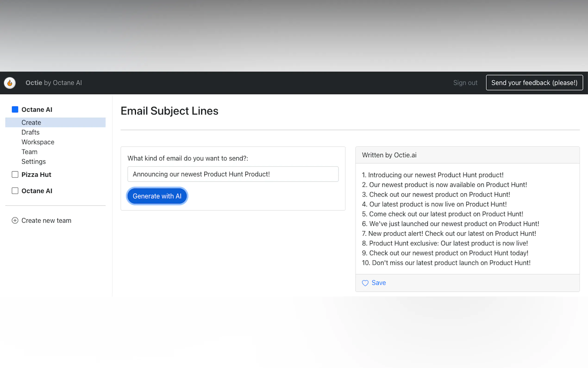Open the Drafts section

pos(30,132)
